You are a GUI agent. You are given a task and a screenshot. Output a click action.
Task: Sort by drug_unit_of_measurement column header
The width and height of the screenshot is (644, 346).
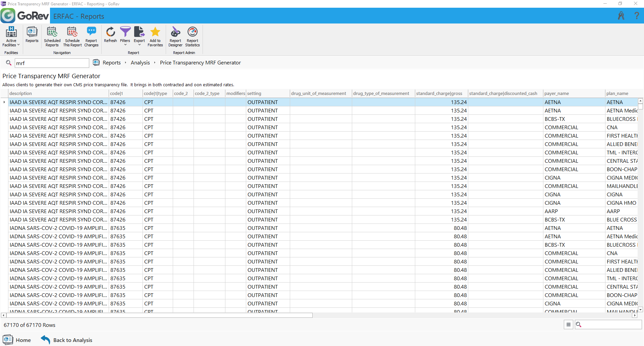coord(321,93)
